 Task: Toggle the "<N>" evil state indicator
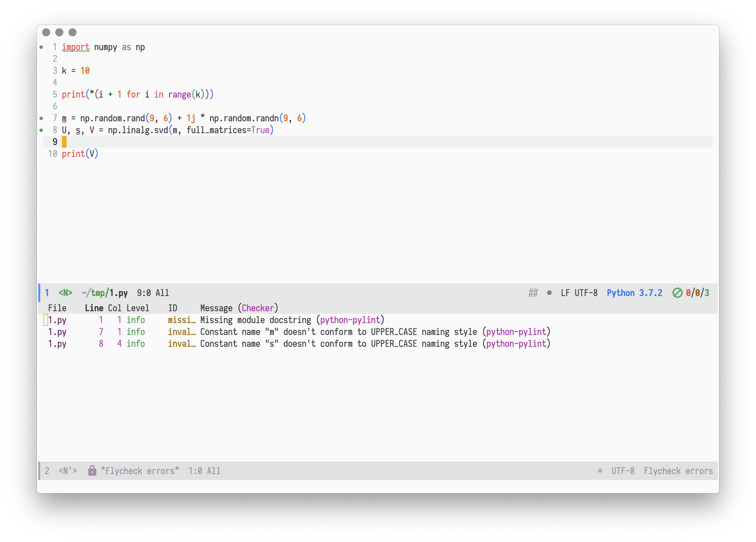[x=65, y=293]
